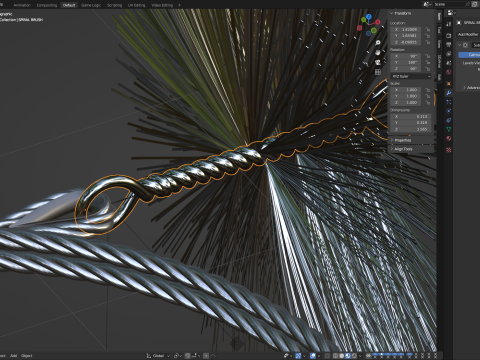Edit Rotation X value field
This screenshot has width=480, height=360.
tap(406, 56)
